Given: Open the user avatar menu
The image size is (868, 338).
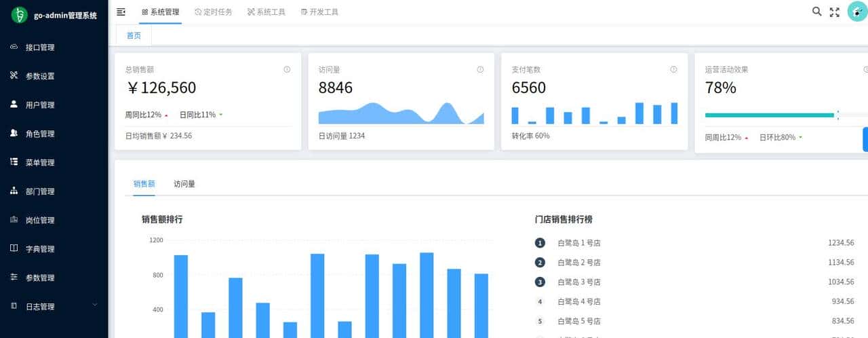Looking at the screenshot, I should tap(858, 12).
